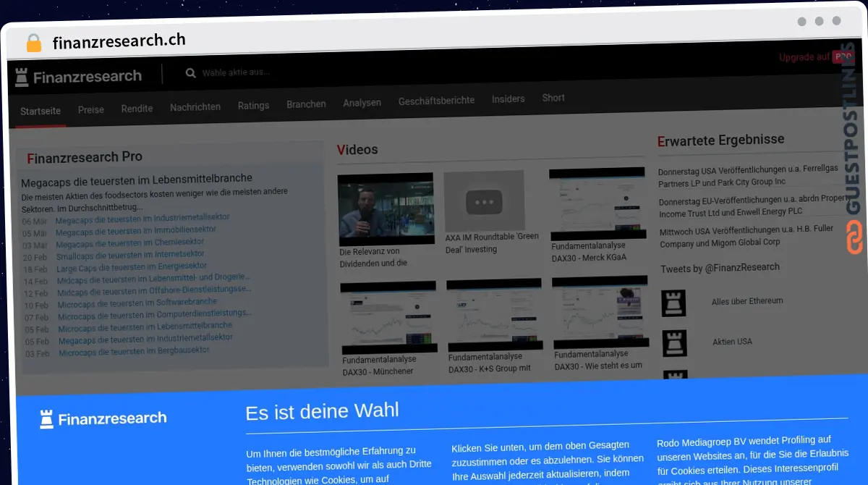This screenshot has width=868, height=485.
Task: Open Microcaps die teuersten im Softwarebranche
Action: 137,303
